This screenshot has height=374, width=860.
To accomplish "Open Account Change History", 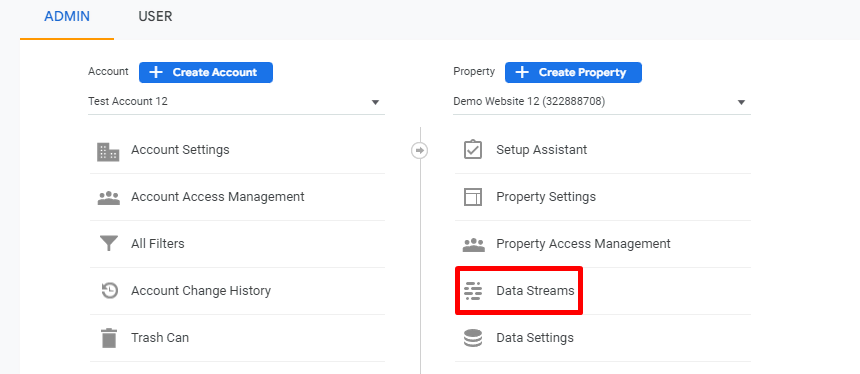I will pyautogui.click(x=237, y=291).
